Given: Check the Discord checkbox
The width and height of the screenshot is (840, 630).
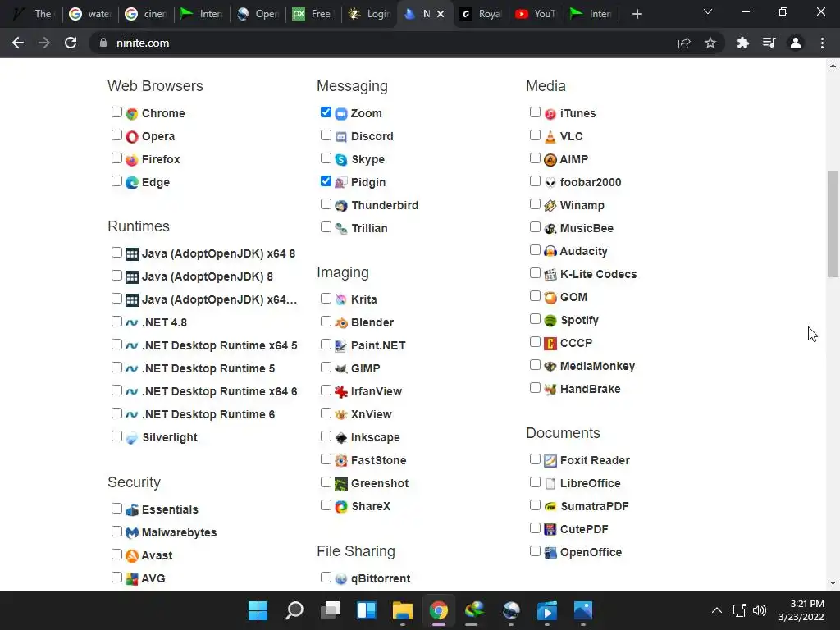Looking at the screenshot, I should pos(326,135).
